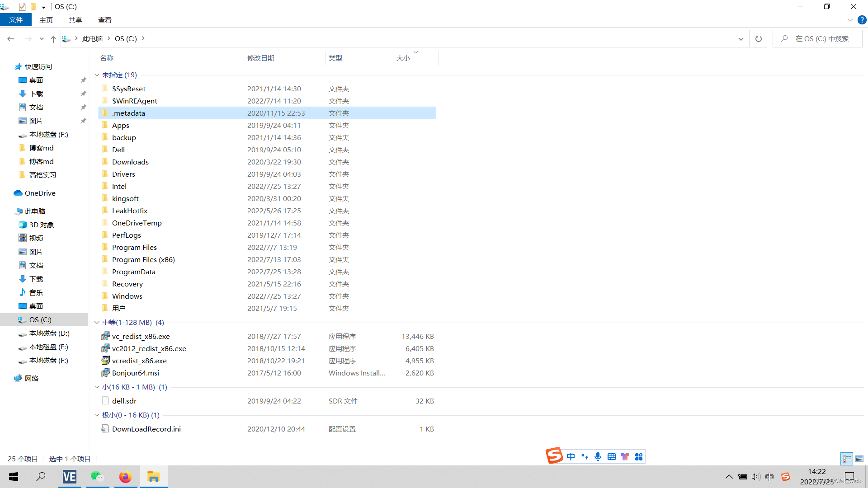Unpin 桌面 from quick access

click(x=83, y=80)
